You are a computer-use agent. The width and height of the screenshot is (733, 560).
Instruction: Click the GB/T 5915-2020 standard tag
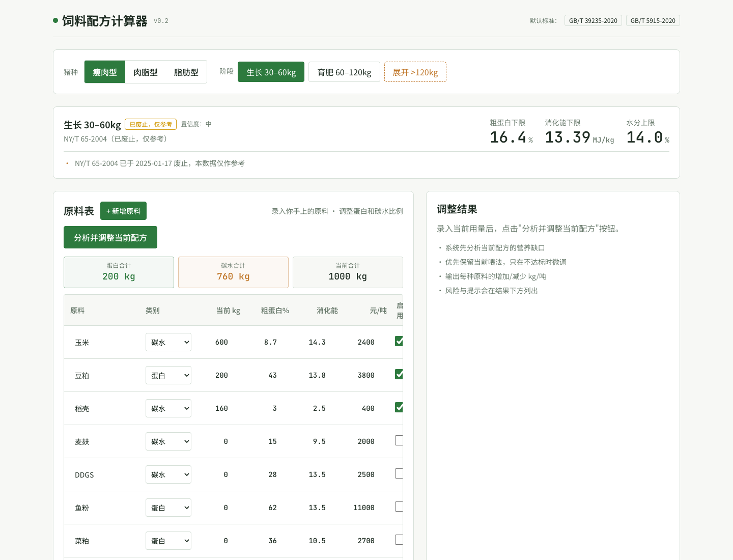[x=653, y=20]
